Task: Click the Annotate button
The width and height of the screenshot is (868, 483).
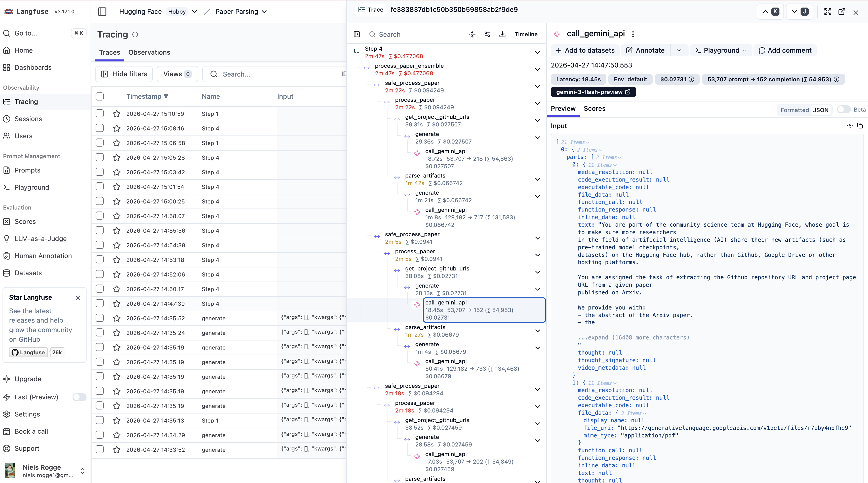Action: [646, 50]
